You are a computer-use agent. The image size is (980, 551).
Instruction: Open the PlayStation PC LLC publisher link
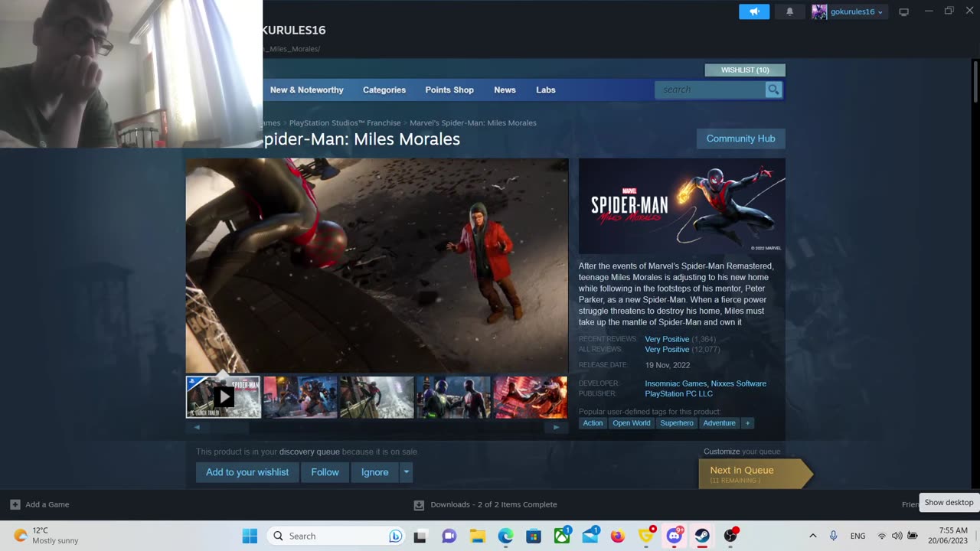click(679, 393)
